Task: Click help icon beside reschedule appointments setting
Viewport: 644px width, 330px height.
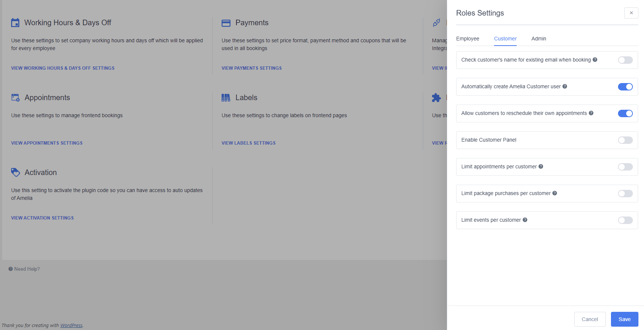Action: 591,113
